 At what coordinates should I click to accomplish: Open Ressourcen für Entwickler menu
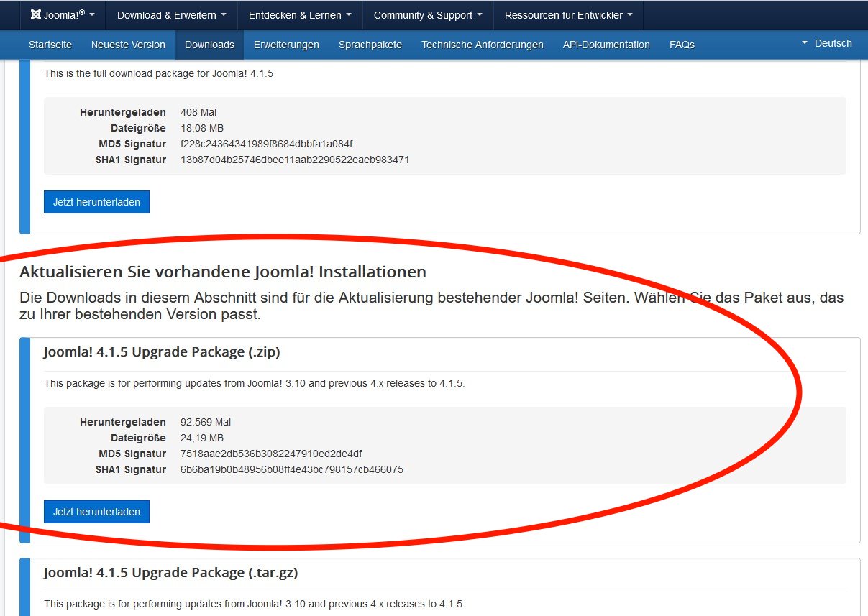click(x=568, y=15)
